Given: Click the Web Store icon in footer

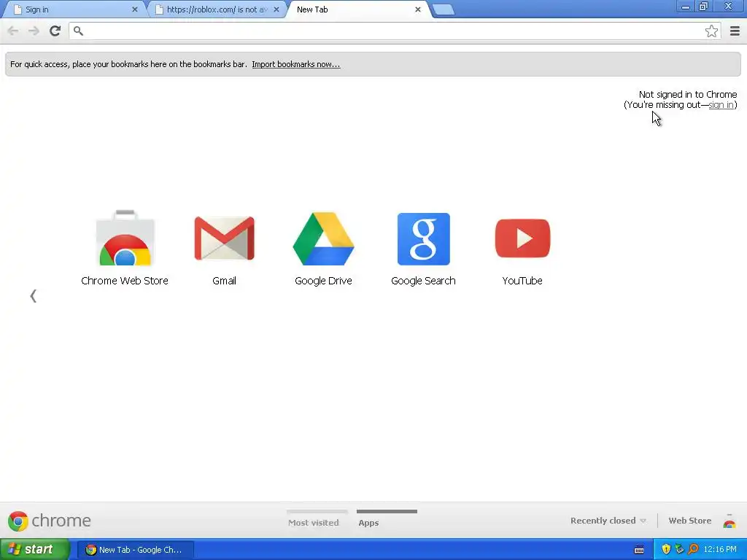Looking at the screenshot, I should pos(729,521).
